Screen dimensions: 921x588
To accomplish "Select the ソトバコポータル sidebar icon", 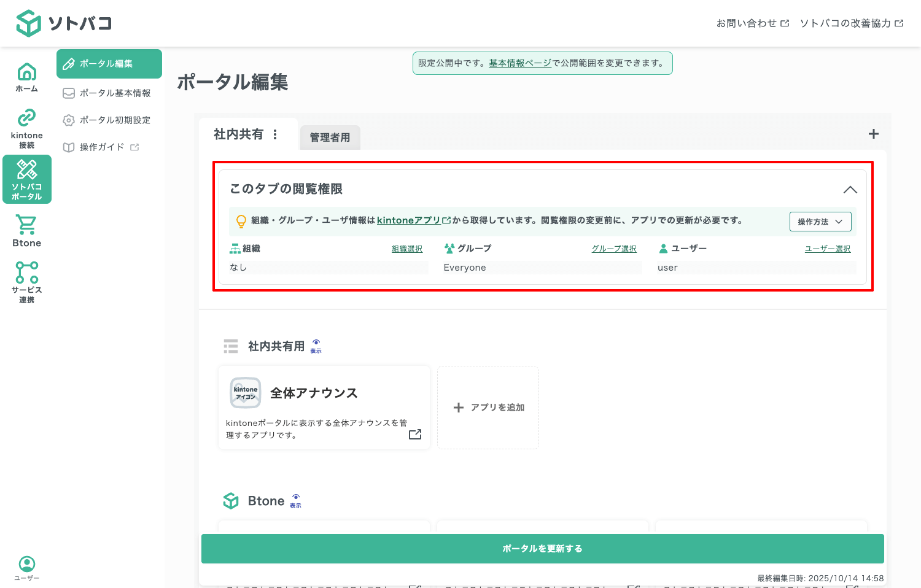I will [x=26, y=179].
